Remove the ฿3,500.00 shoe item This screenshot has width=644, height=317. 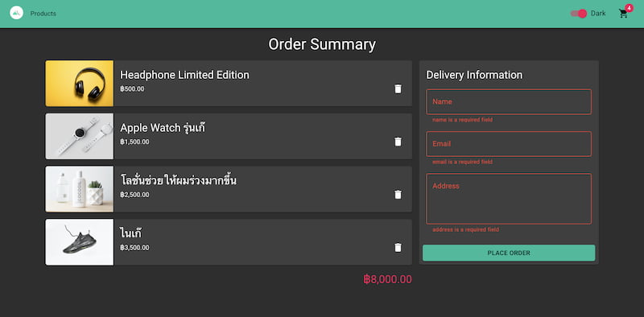click(398, 248)
